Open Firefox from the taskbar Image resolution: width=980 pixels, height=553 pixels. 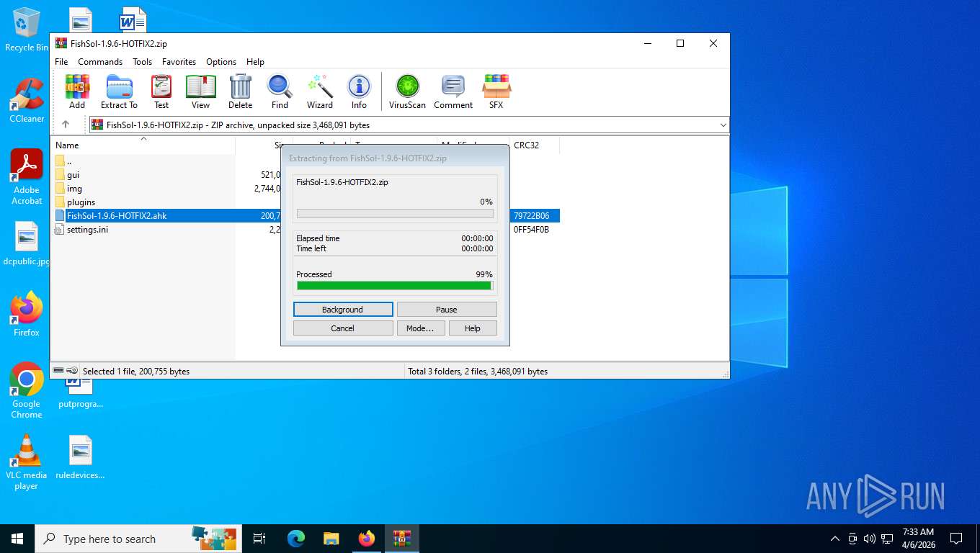pos(367,539)
